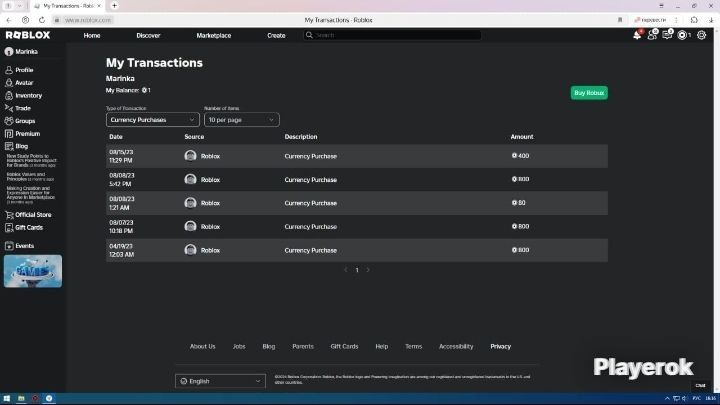The image size is (720, 405).
Task: Open the Blog footer link
Action: coord(269,346)
